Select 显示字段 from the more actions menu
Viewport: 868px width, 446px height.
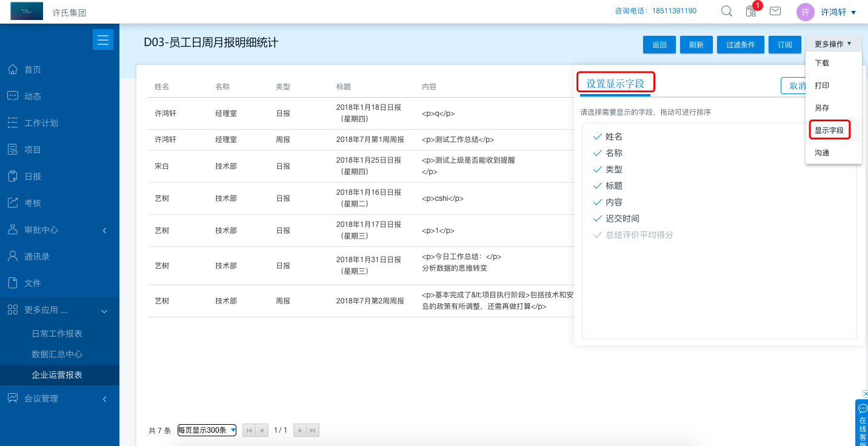(830, 130)
